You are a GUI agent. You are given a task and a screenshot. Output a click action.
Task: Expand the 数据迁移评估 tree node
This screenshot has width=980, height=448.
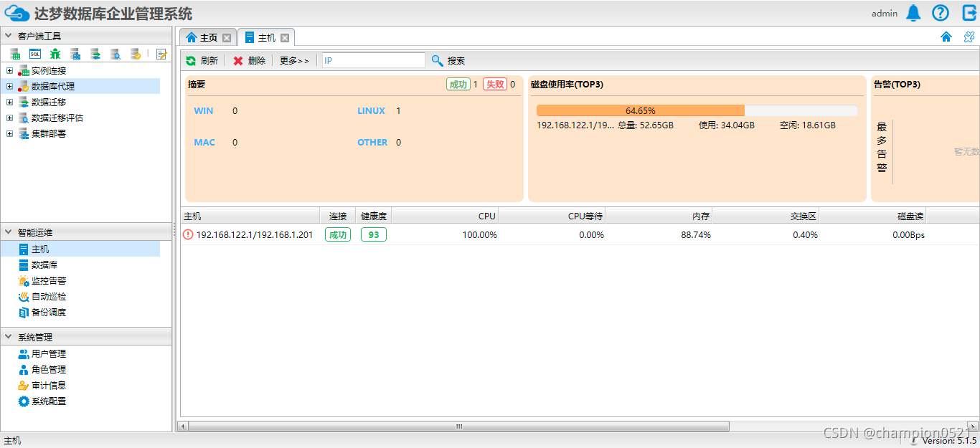(x=9, y=118)
